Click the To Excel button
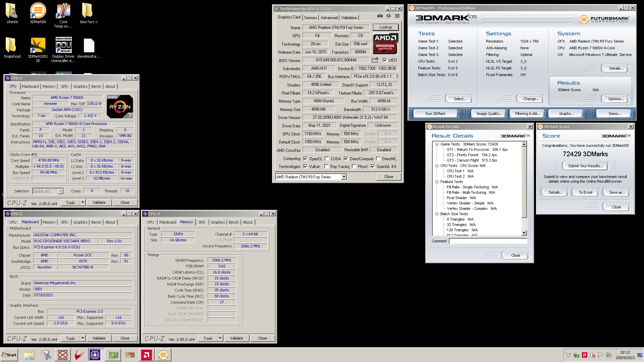 (585, 192)
